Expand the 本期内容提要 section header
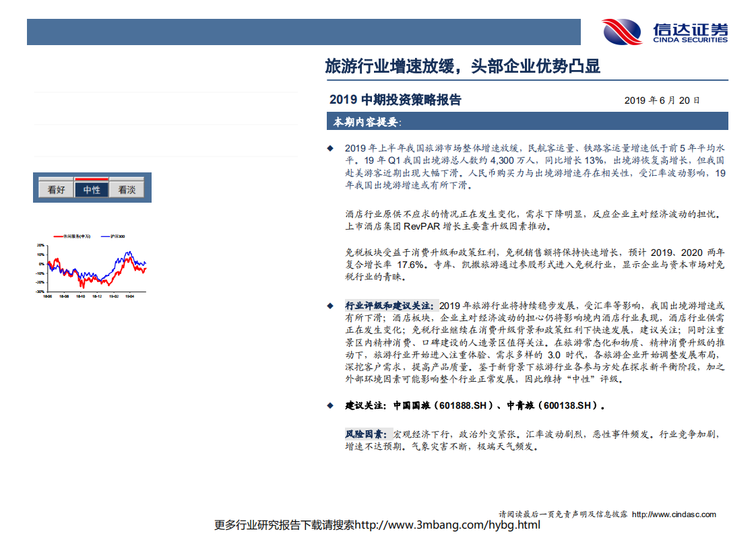The height and width of the screenshot is (534, 756). pos(367,121)
